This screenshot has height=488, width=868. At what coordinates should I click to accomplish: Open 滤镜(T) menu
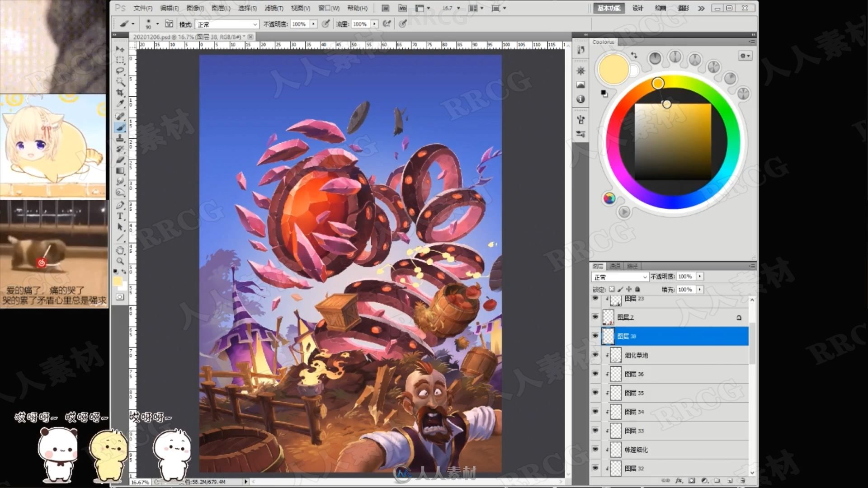click(274, 8)
